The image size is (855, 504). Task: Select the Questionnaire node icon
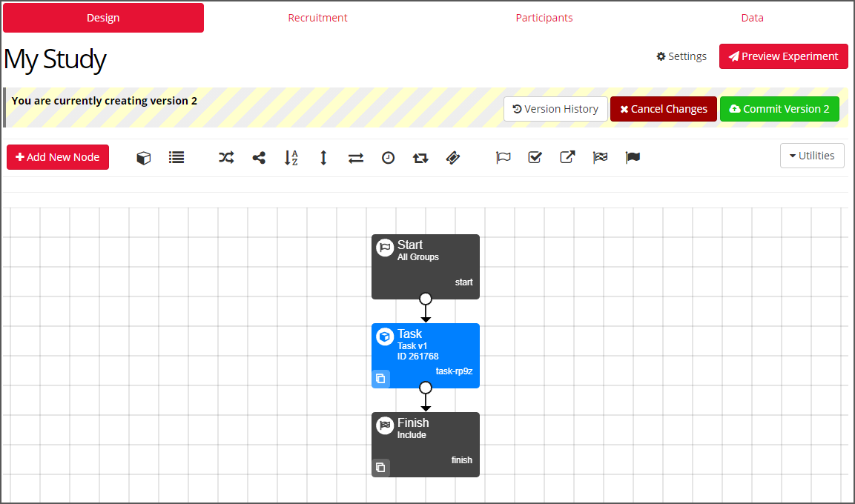click(x=176, y=157)
